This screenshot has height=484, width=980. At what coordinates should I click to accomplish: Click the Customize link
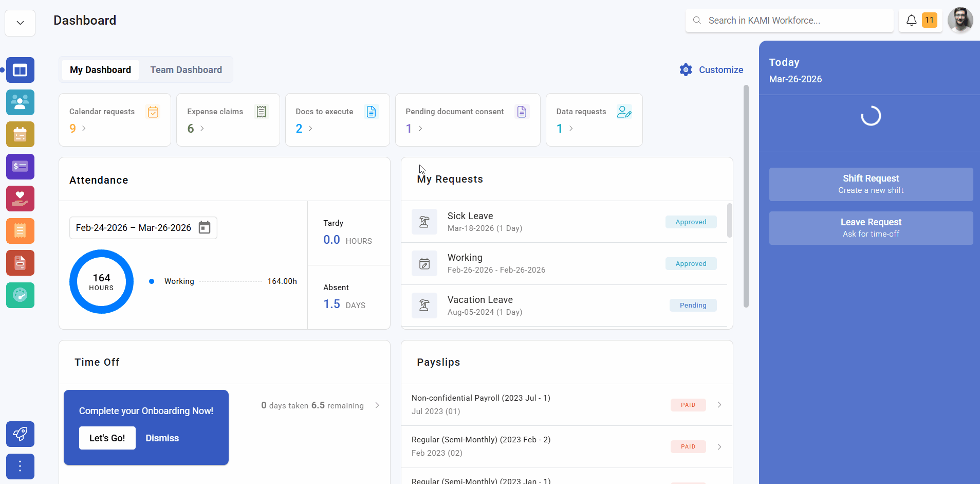tap(721, 70)
